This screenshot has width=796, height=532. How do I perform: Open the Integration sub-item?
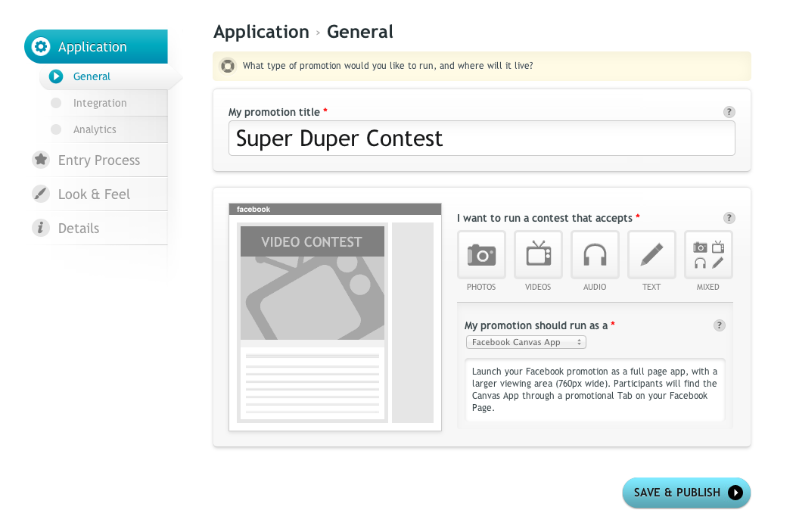coord(104,103)
